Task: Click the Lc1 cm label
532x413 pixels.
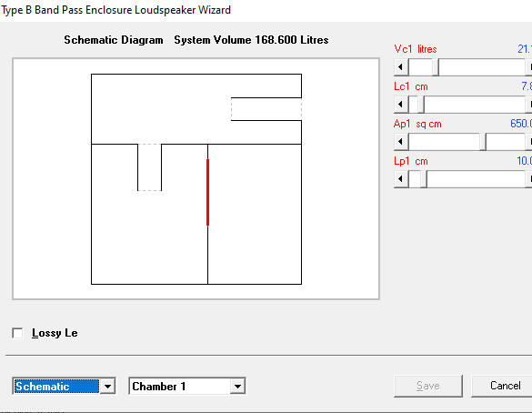Action: pos(411,86)
